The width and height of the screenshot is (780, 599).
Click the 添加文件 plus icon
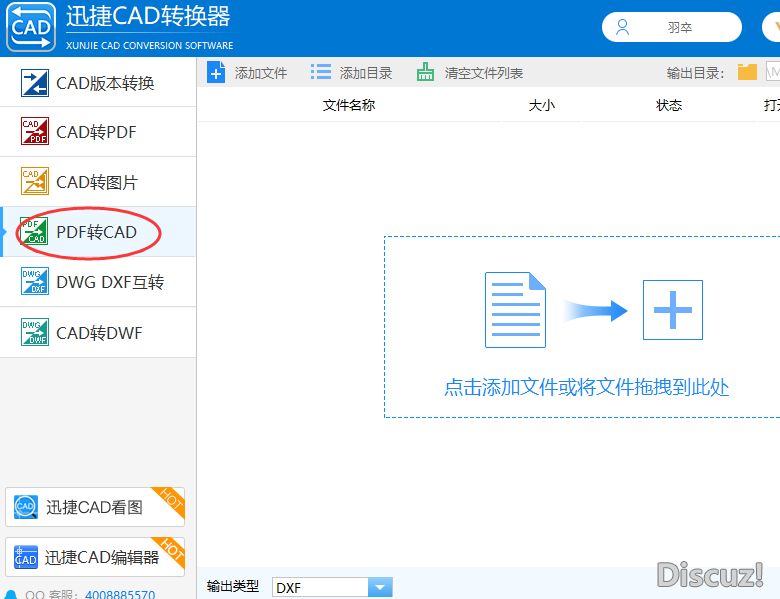coord(216,72)
